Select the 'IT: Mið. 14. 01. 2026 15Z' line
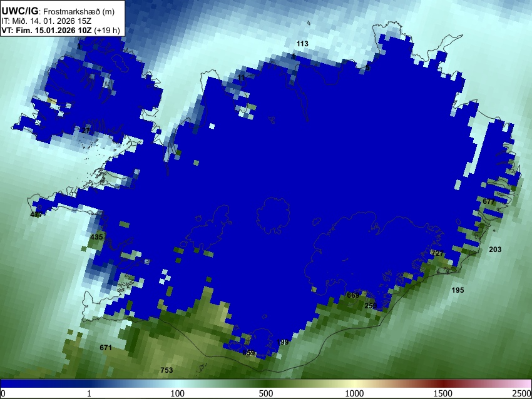Screen dimensions: 532x399 click(46, 21)
